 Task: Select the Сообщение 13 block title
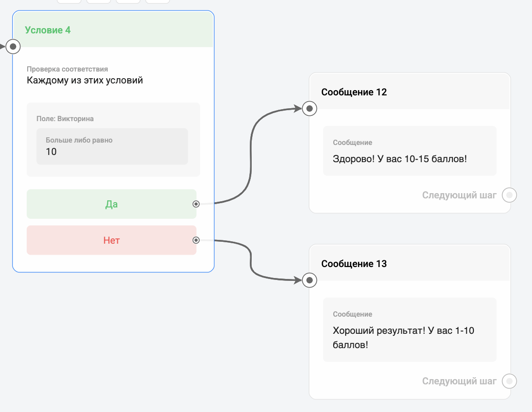354,264
